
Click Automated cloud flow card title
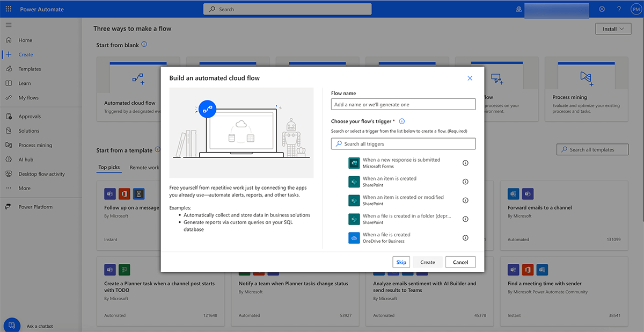point(129,103)
